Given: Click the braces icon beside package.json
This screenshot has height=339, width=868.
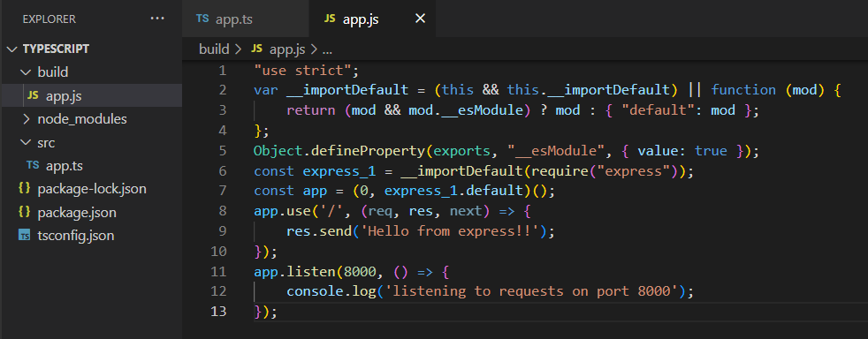Looking at the screenshot, I should click(x=25, y=213).
